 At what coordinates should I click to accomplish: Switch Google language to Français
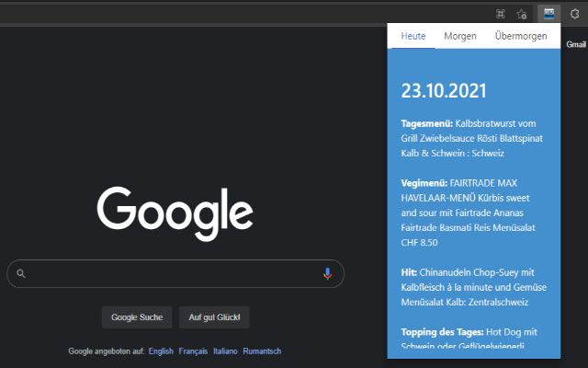pyautogui.click(x=193, y=351)
